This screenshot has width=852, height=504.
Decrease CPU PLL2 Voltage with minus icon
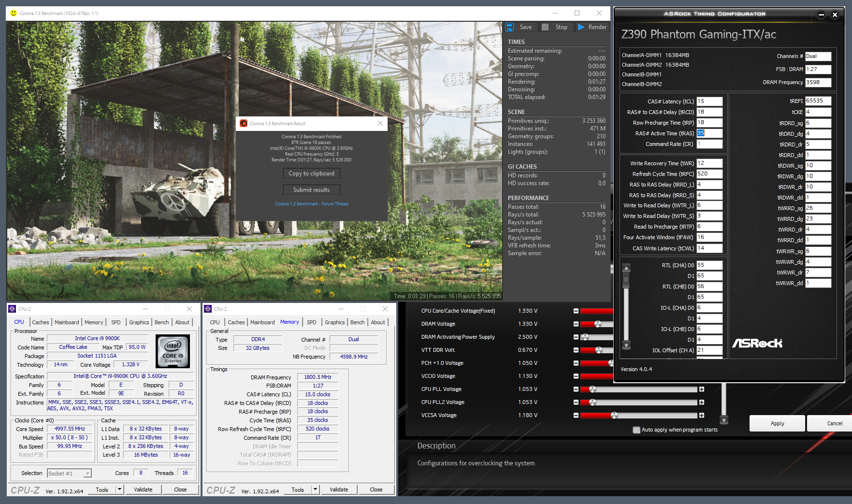coord(576,402)
